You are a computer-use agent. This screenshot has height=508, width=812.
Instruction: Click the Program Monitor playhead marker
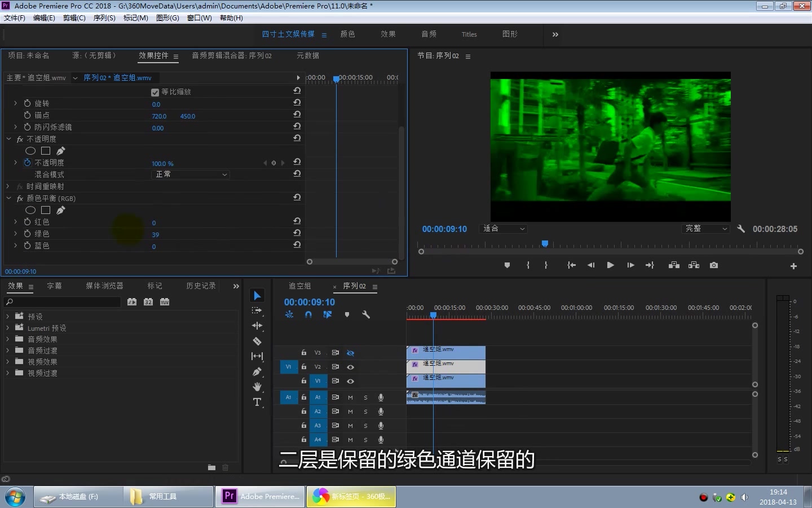(x=545, y=244)
